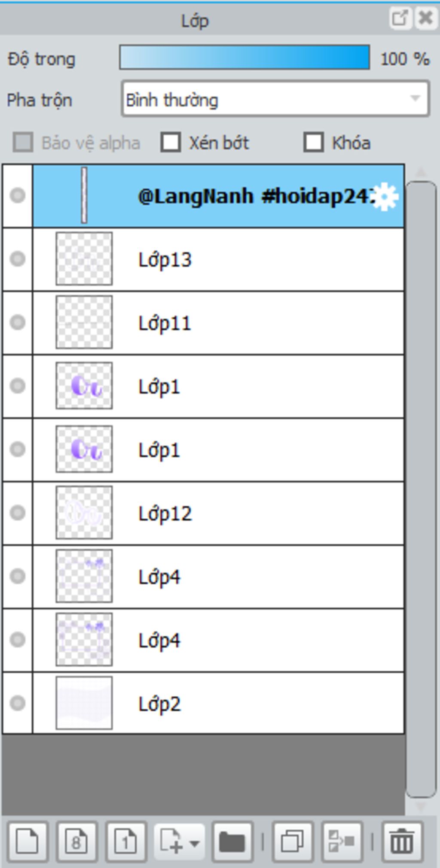Enable the Xén bớt clipping checkbox

pyautogui.click(x=171, y=143)
